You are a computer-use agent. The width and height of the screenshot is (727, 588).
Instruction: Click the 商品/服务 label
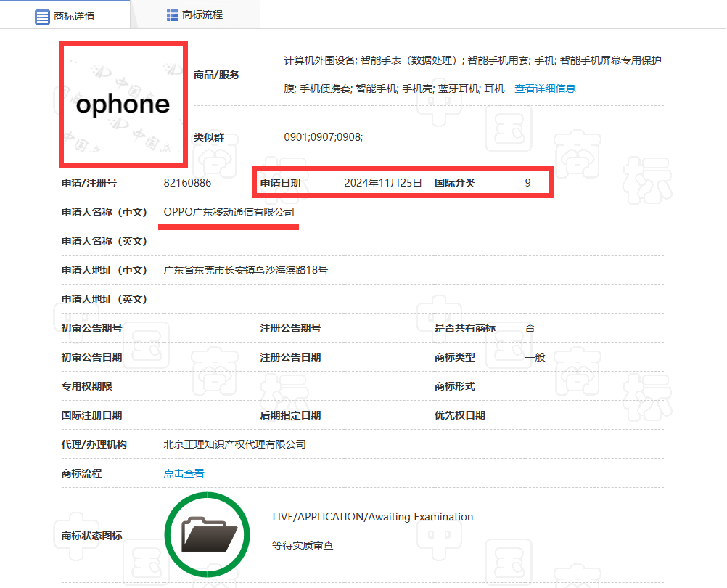click(216, 75)
